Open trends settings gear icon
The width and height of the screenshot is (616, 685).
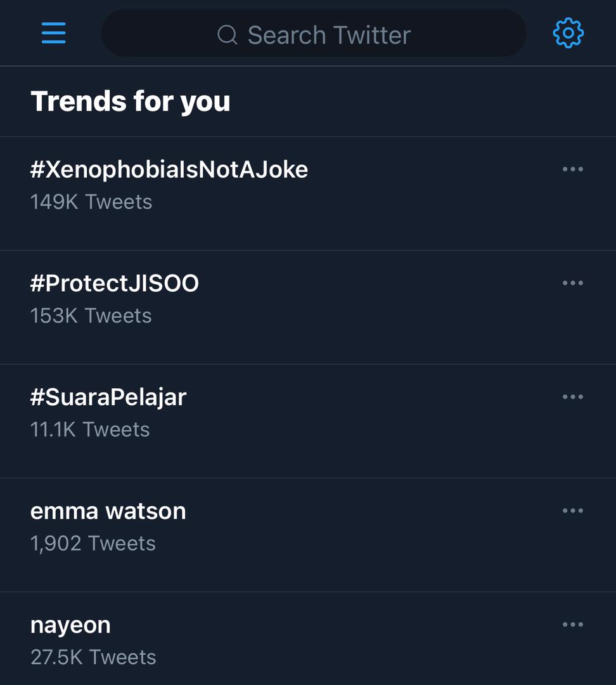click(568, 33)
